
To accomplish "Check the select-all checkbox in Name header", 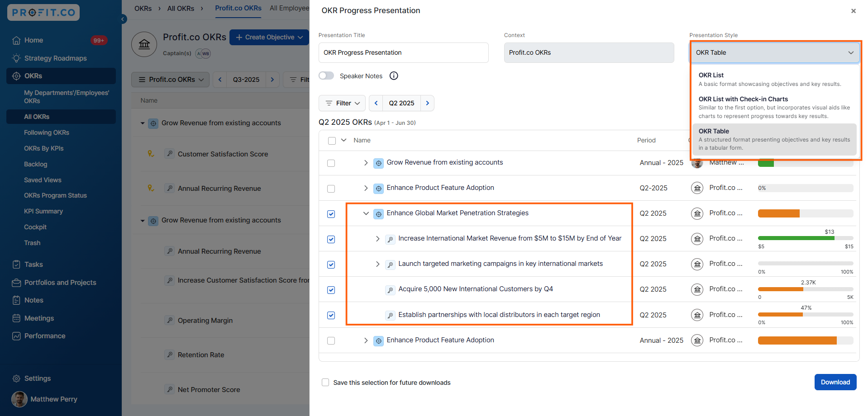I will click(x=332, y=141).
